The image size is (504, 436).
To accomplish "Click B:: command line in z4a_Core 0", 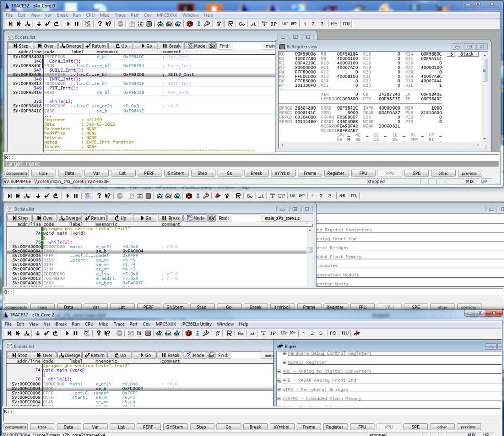I will 251,157.
